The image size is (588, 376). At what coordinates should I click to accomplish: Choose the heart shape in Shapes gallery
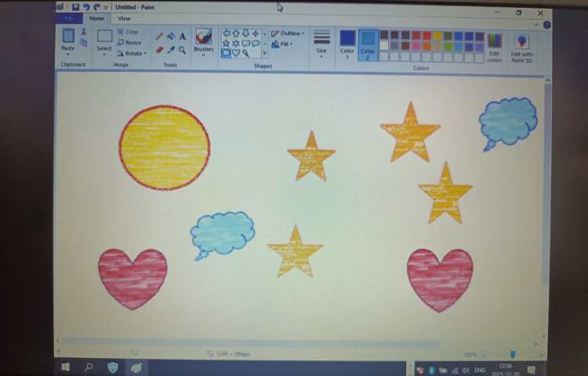236,53
